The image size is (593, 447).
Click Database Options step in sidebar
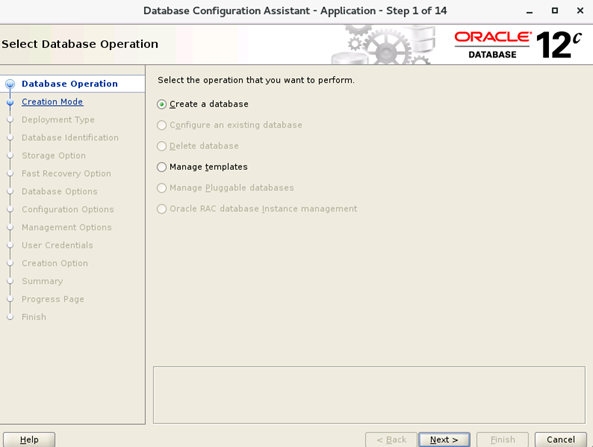point(59,192)
